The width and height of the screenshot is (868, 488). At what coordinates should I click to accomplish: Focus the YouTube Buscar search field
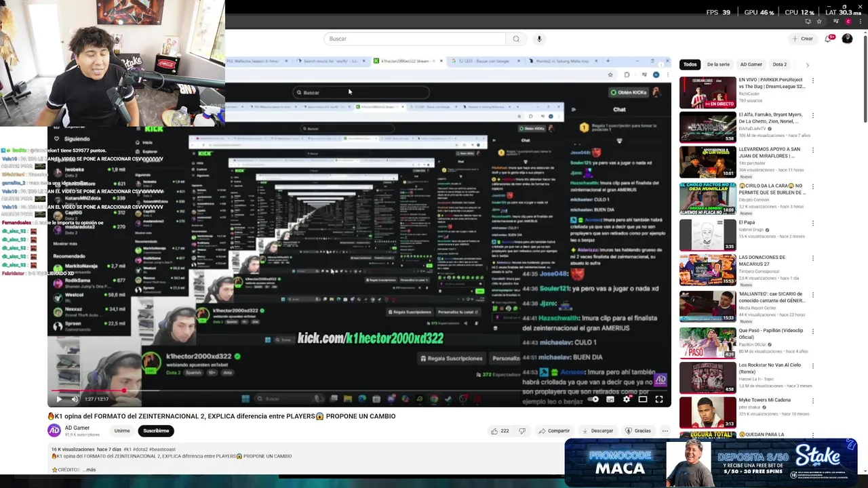415,39
